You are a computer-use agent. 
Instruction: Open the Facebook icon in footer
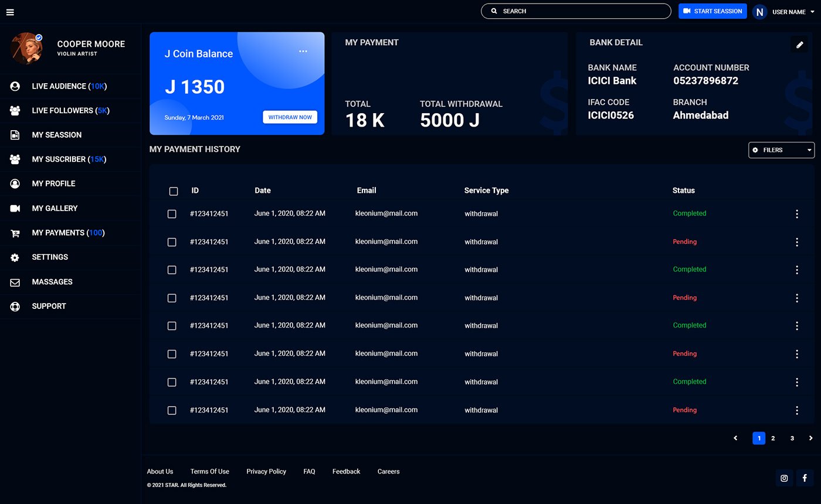click(805, 478)
